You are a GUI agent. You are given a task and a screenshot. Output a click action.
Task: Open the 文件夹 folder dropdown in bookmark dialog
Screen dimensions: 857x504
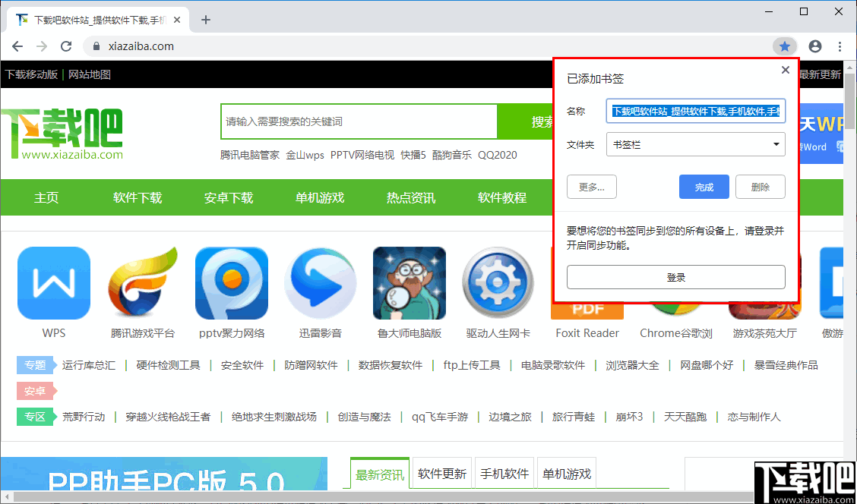pos(695,145)
